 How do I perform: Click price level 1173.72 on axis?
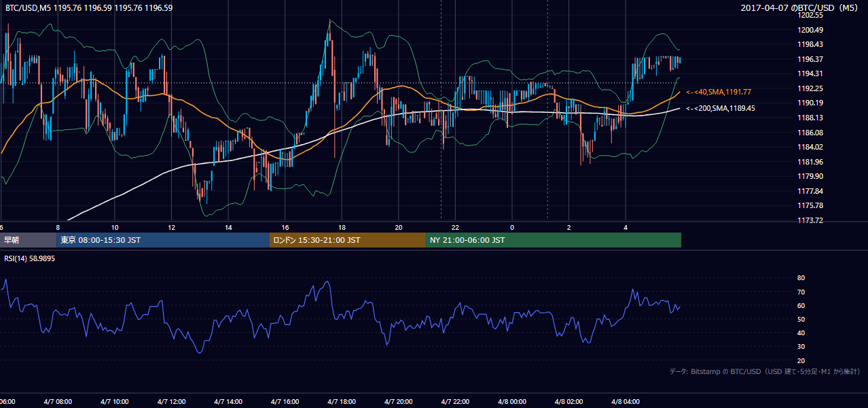click(810, 220)
